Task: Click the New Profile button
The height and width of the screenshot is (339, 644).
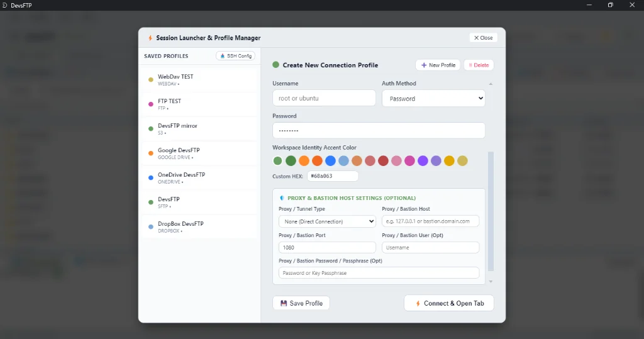Action: tap(438, 65)
